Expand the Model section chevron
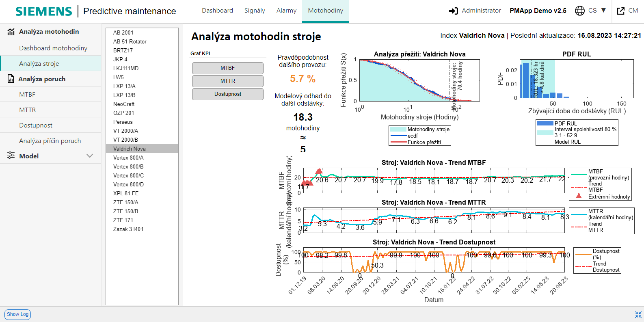The height and width of the screenshot is (322, 644). (90, 156)
